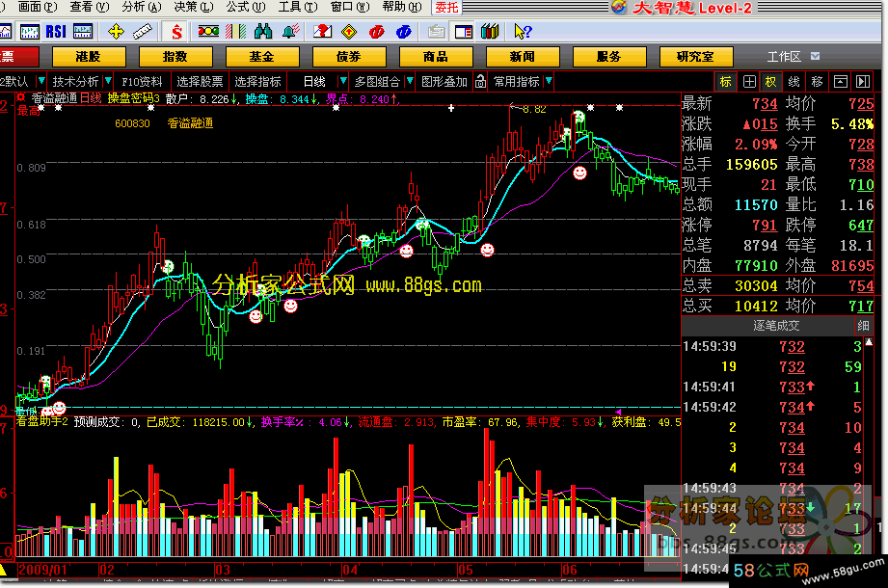The width and height of the screenshot is (888, 588).
Task: Click the arrow with question mark help icon
Action: pos(523,32)
